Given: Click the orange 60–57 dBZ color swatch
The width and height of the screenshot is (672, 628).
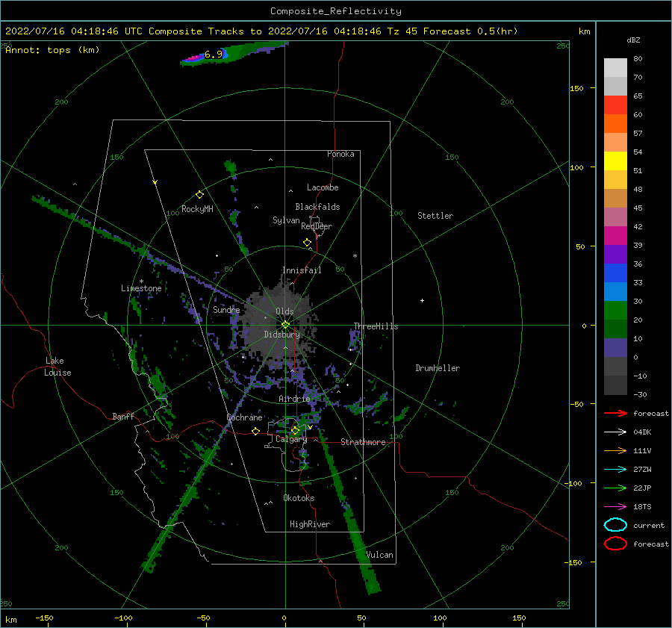Looking at the screenshot, I should [615, 124].
